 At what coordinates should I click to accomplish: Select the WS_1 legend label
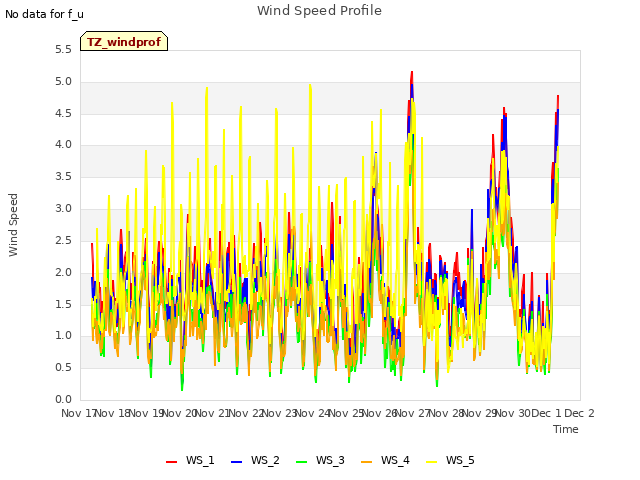click(x=200, y=460)
